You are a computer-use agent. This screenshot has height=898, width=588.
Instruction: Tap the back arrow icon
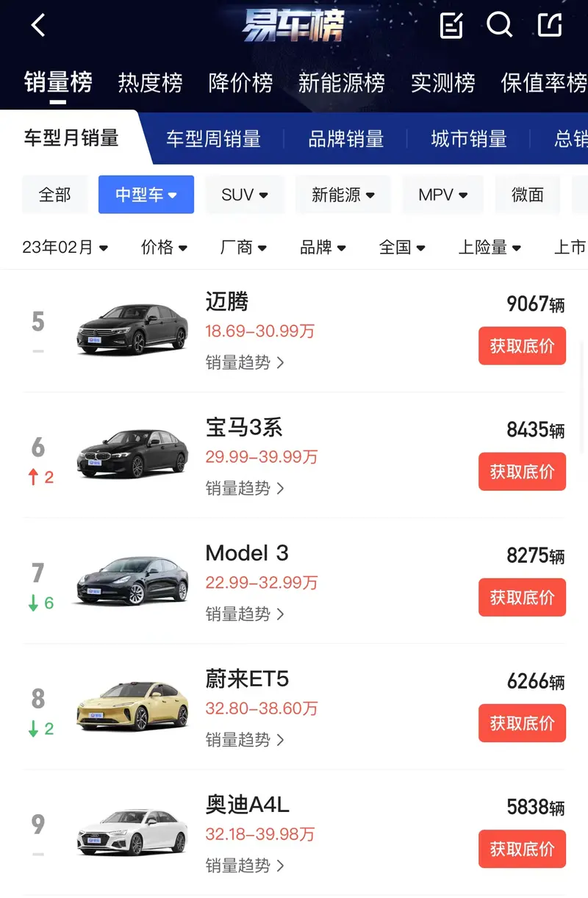[38, 26]
